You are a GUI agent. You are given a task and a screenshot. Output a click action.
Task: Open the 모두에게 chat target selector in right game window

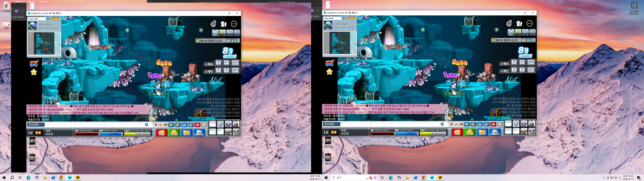(332, 124)
